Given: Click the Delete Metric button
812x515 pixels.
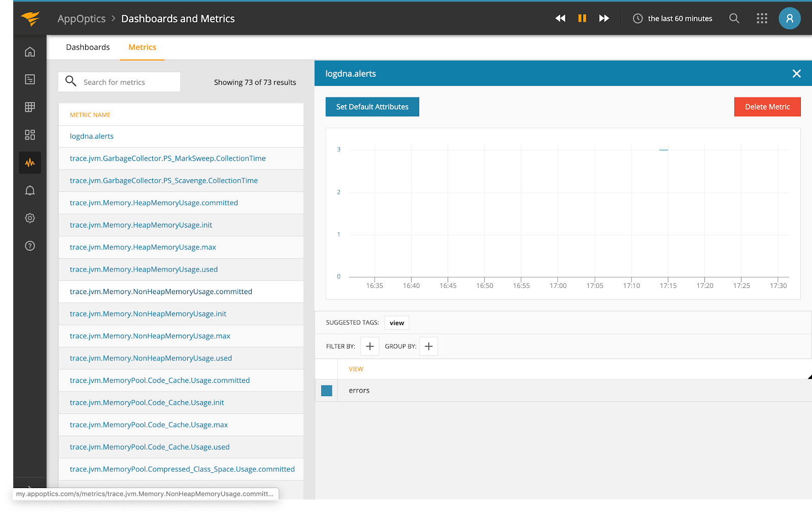Looking at the screenshot, I should tap(767, 107).
